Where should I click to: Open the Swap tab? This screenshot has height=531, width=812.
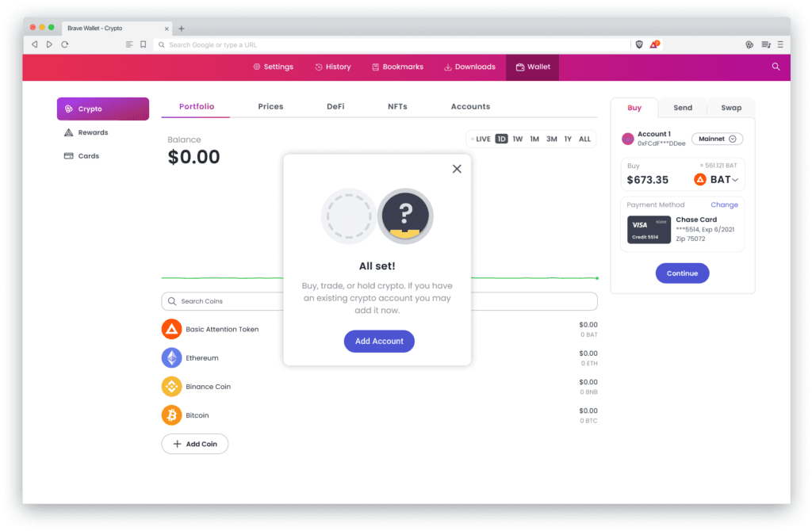[731, 108]
